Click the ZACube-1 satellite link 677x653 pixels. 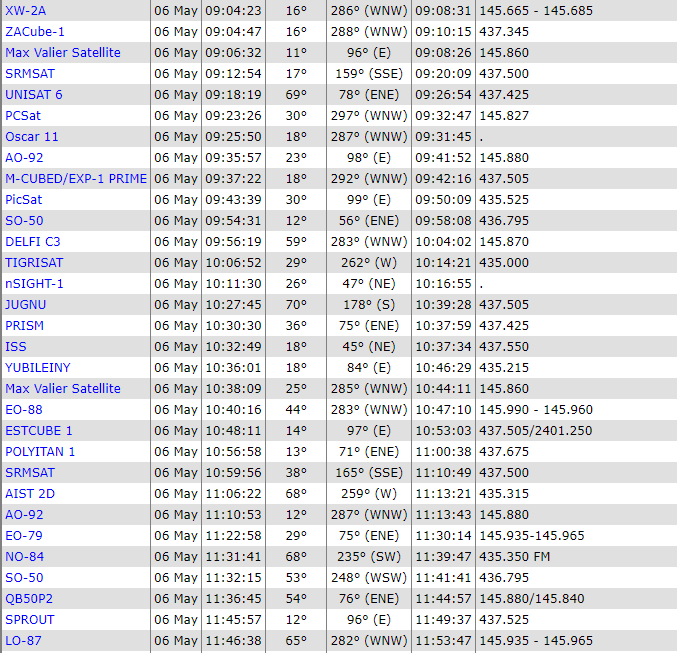click(x=35, y=32)
